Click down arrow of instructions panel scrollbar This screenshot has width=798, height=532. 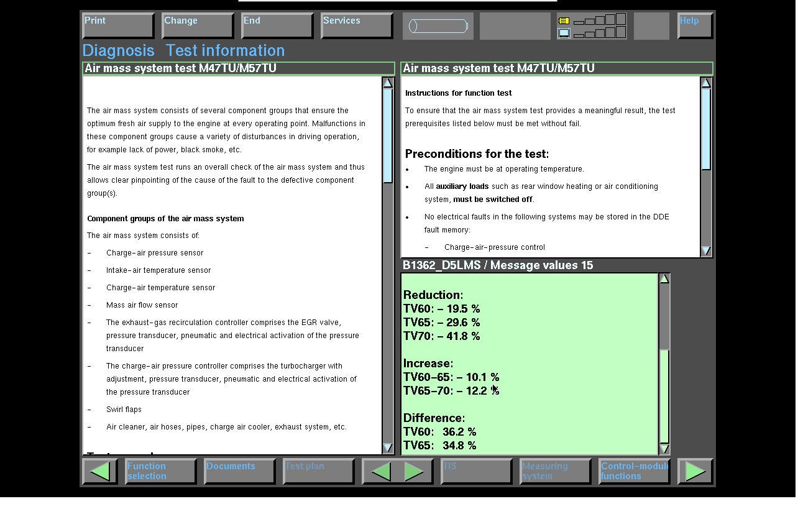point(706,250)
